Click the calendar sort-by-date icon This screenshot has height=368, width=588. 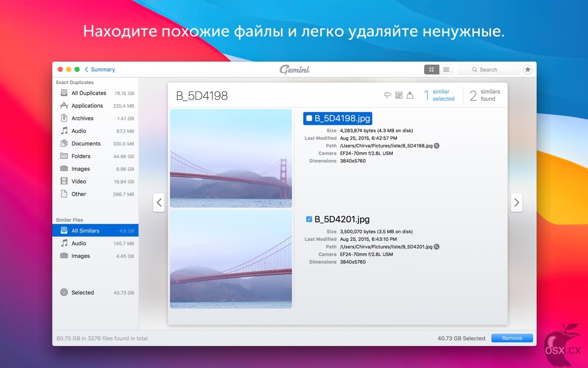pyautogui.click(x=399, y=95)
